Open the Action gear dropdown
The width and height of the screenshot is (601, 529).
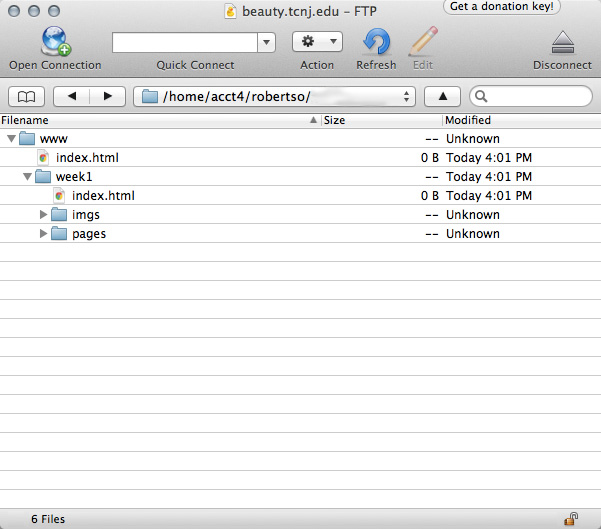point(317,42)
